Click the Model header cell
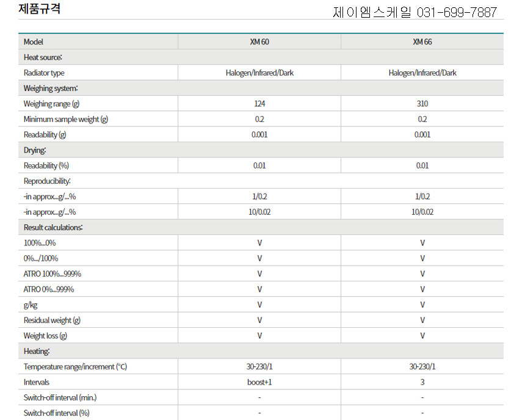The width and height of the screenshot is (525, 420). click(x=34, y=42)
